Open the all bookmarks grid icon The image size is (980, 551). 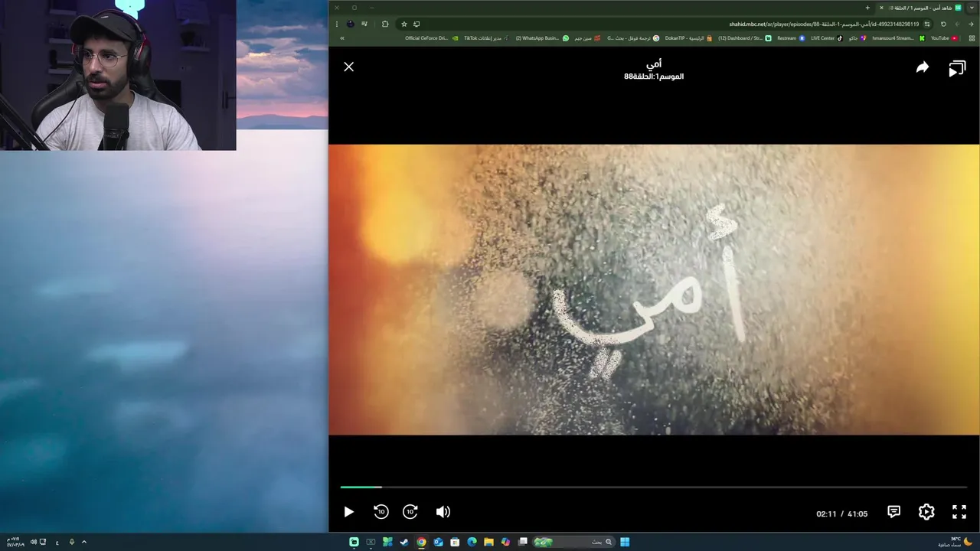[972, 37]
